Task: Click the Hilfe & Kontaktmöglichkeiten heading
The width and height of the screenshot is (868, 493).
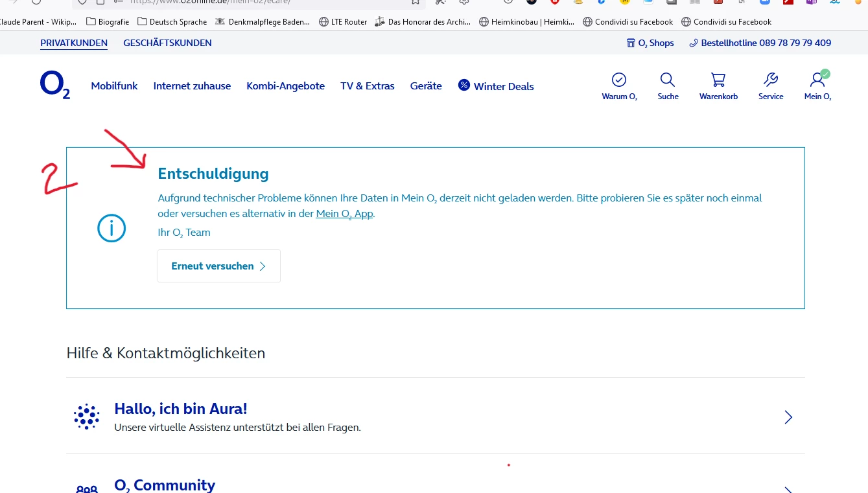Action: click(166, 353)
